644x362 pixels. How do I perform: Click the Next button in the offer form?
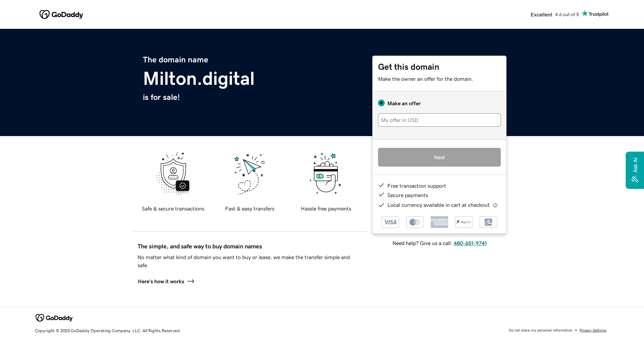(439, 157)
